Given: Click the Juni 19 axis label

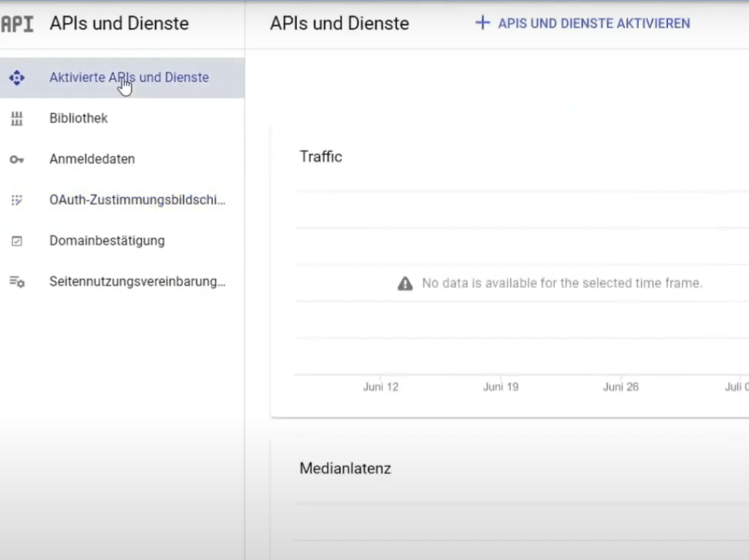Looking at the screenshot, I should click(x=501, y=387).
